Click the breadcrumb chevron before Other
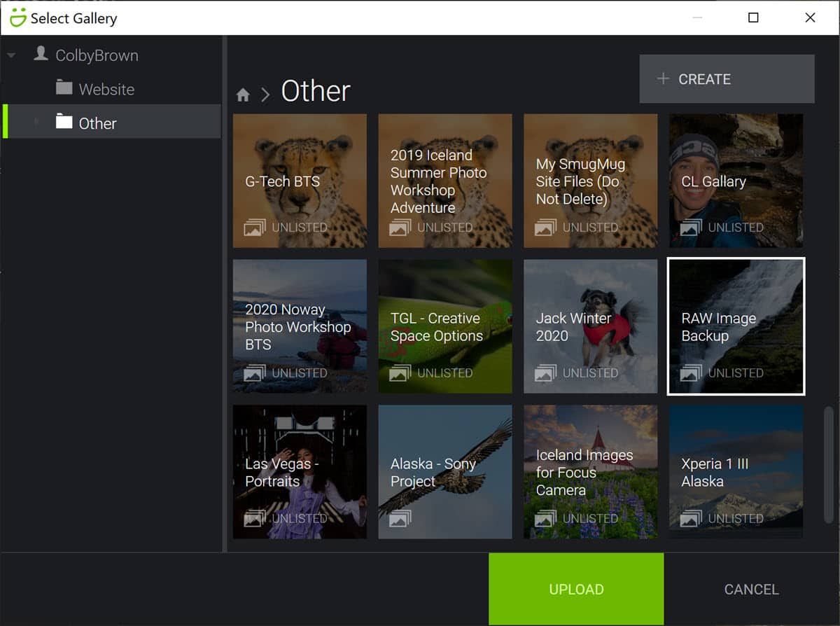 coord(265,95)
